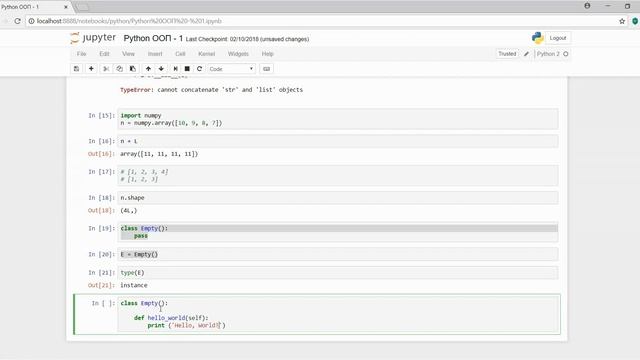Run the current cell with the toolbar icon
Screen dimensions: 640x360
pos(176,69)
